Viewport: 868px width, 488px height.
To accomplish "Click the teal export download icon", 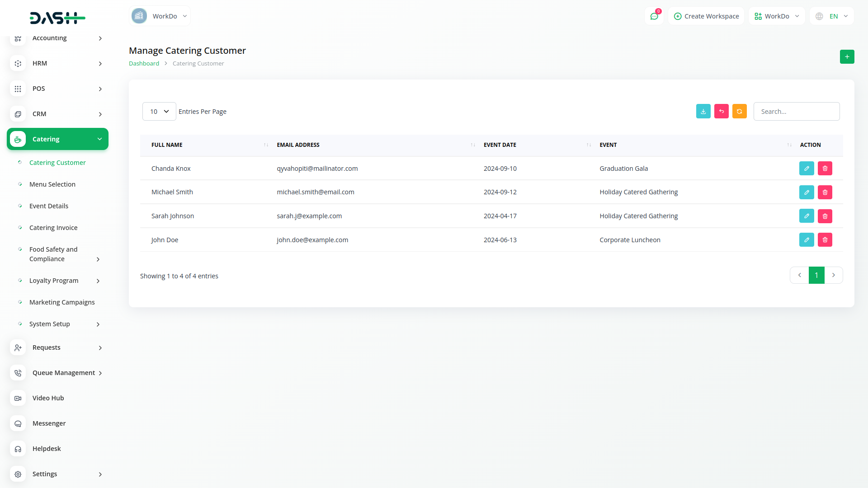I will click(703, 111).
